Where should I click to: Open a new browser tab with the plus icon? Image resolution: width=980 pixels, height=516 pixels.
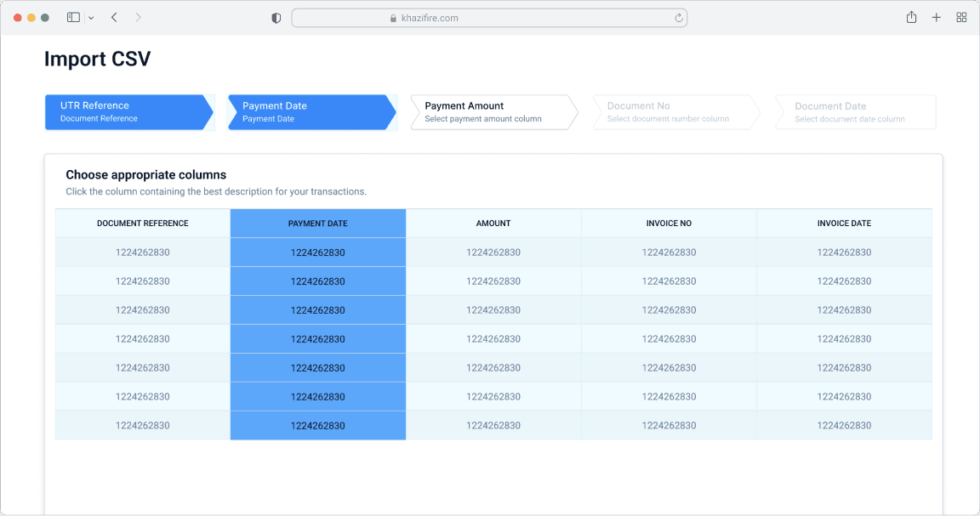[937, 17]
